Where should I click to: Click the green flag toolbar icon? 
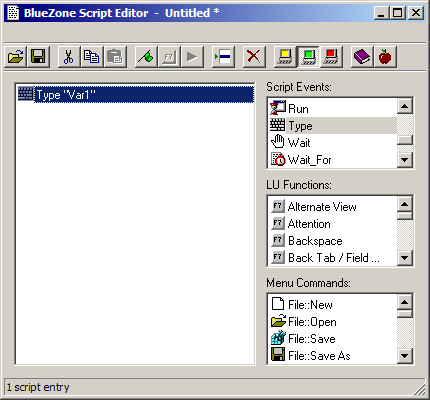146,57
